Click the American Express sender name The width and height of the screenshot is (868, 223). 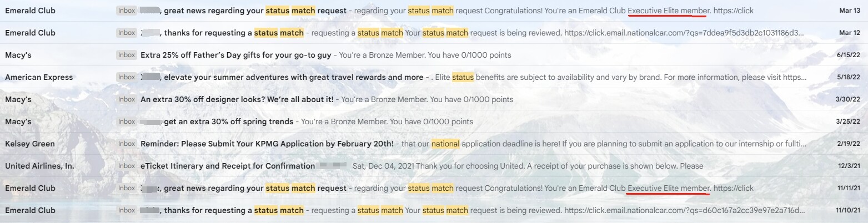pyautogui.click(x=39, y=77)
